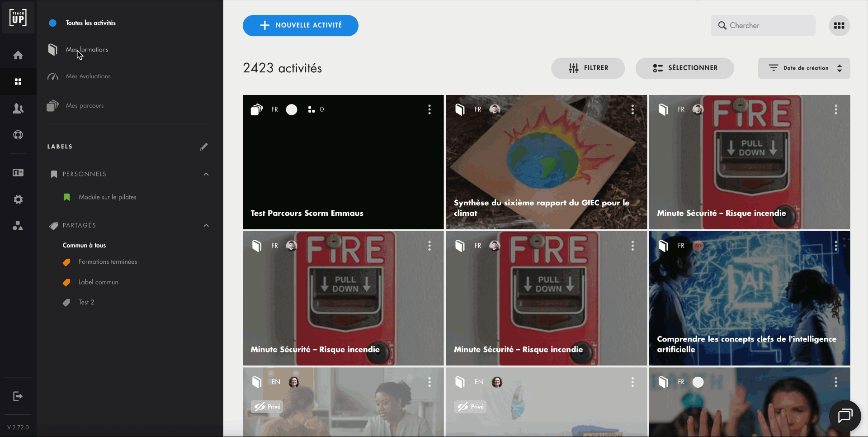The width and height of the screenshot is (868, 437).
Task: Open the help lifebuoy icon in sidebar
Action: click(x=18, y=135)
